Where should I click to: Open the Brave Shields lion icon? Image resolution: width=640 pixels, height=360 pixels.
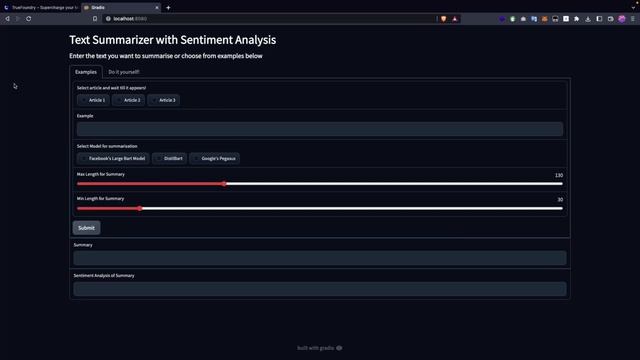coord(443,19)
